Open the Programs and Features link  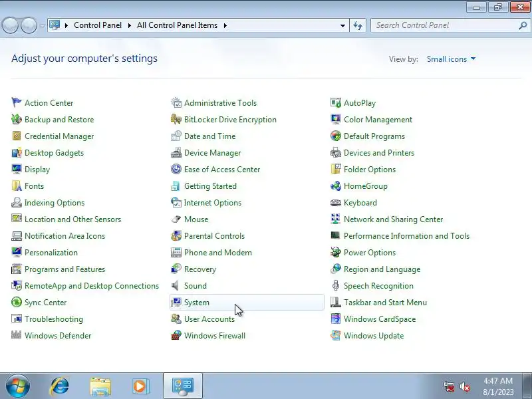click(65, 269)
